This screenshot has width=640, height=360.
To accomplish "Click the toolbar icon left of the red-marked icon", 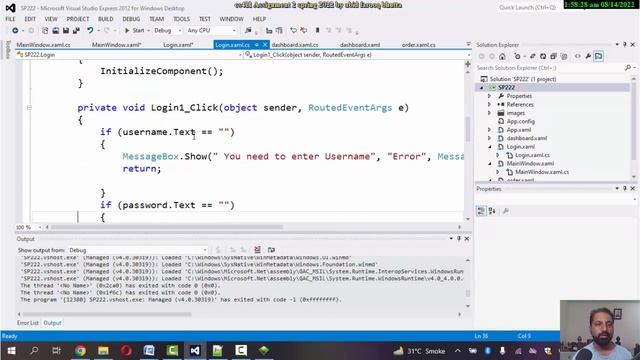I will pyautogui.click(x=293, y=31).
